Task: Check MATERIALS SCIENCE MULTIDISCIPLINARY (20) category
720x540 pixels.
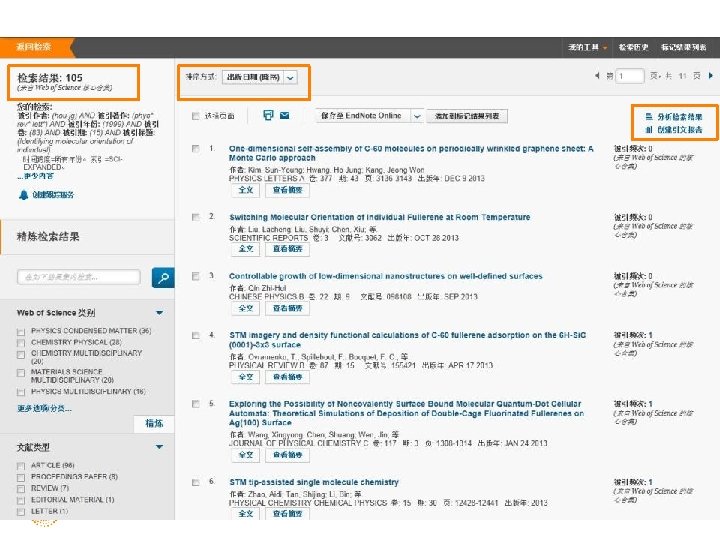Action: click(x=21, y=373)
